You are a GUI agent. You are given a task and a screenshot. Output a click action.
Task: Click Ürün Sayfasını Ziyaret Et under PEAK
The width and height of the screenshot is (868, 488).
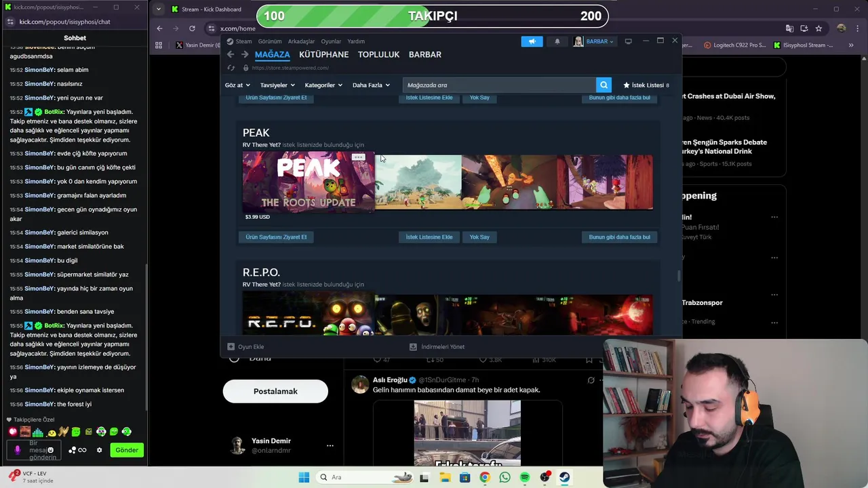tap(276, 237)
